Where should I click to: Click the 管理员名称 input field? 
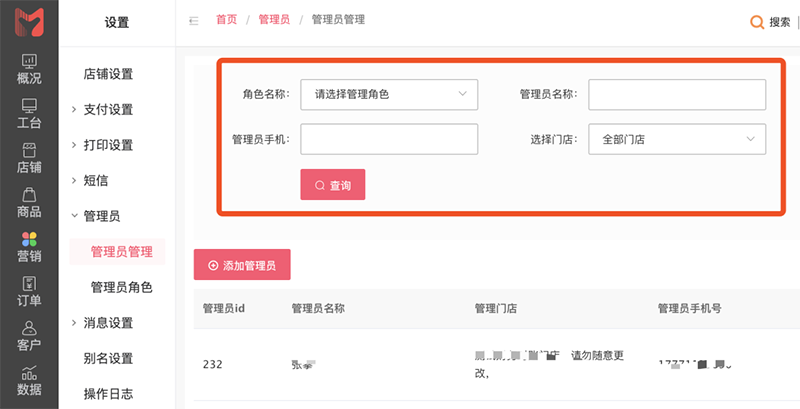click(677, 95)
